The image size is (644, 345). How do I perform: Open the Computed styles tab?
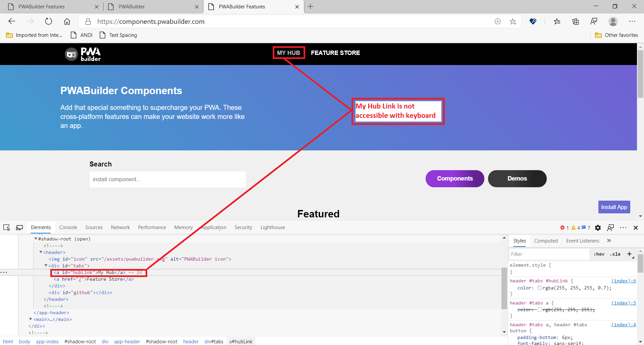pos(546,240)
